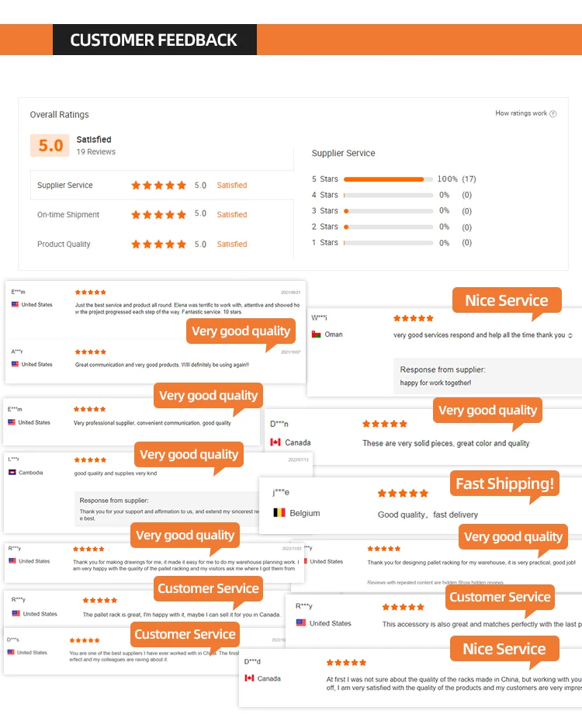Click the orange 5.0 overall score badge
Image resolution: width=582 pixels, height=728 pixels.
pyautogui.click(x=50, y=145)
